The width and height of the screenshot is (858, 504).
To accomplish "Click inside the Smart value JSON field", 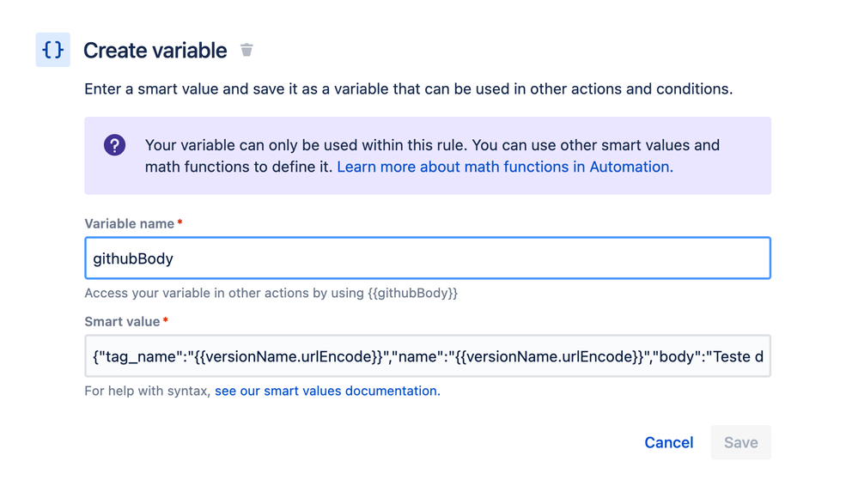I will click(428, 356).
